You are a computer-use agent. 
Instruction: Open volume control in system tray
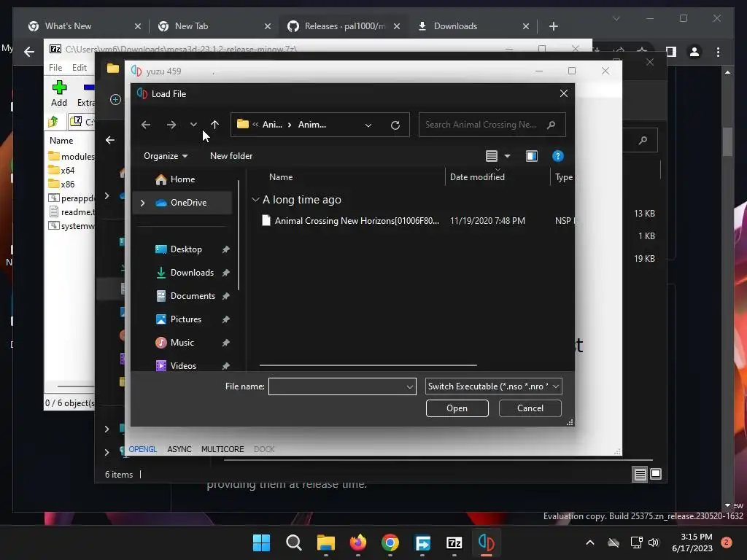pos(654,542)
